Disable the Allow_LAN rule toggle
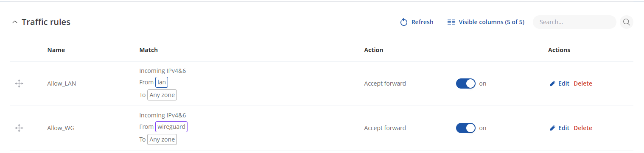 pos(466,83)
